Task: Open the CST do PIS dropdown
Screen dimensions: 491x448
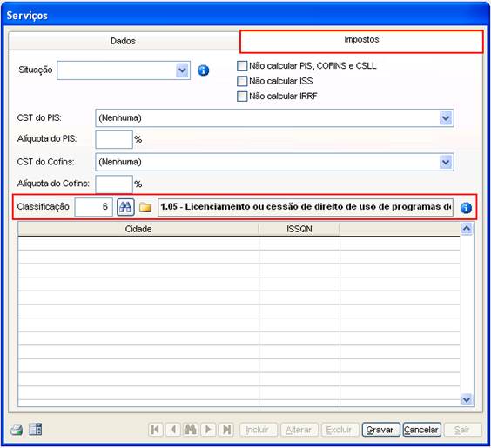Action: point(446,118)
